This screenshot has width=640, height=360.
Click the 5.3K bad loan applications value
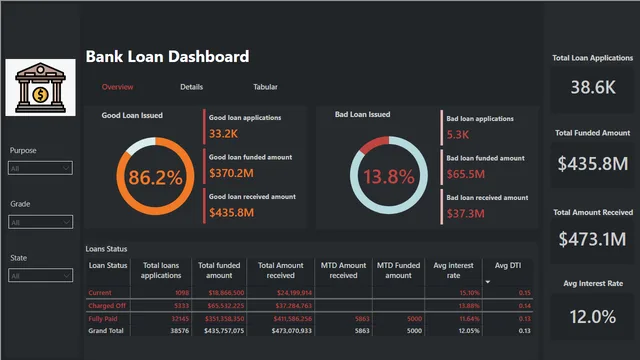458,135
